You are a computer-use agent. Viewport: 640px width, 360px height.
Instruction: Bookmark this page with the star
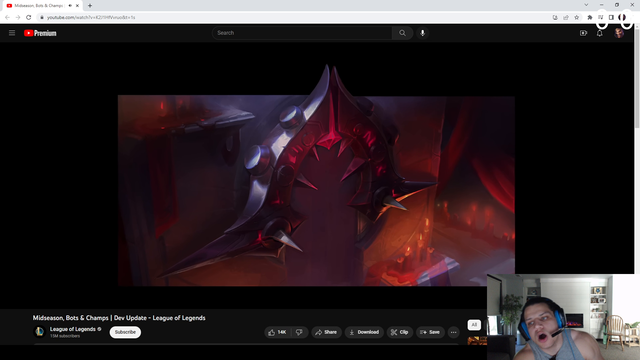coord(576,17)
